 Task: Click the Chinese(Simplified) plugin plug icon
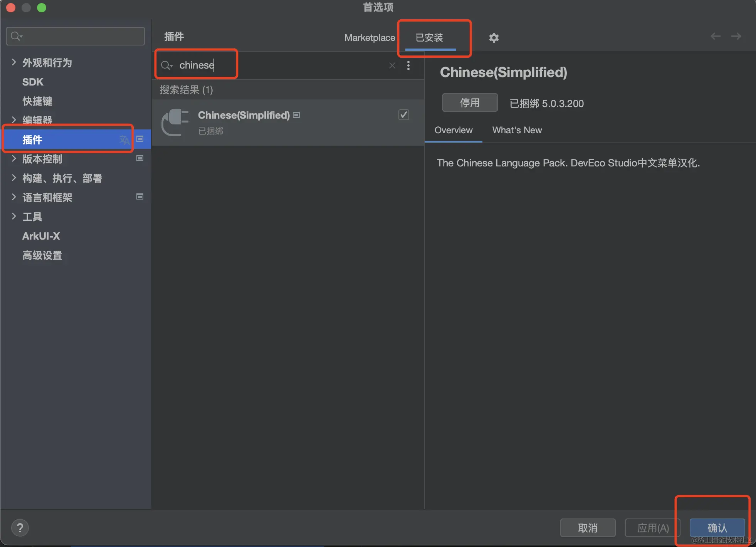pos(175,122)
